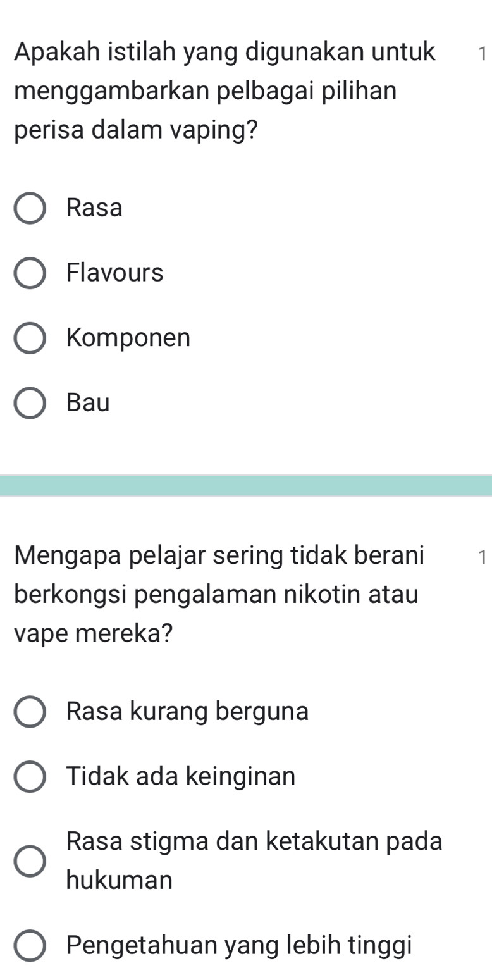Click the "Komponen" answer label text
The width and height of the screenshot is (492, 980).
(x=128, y=338)
